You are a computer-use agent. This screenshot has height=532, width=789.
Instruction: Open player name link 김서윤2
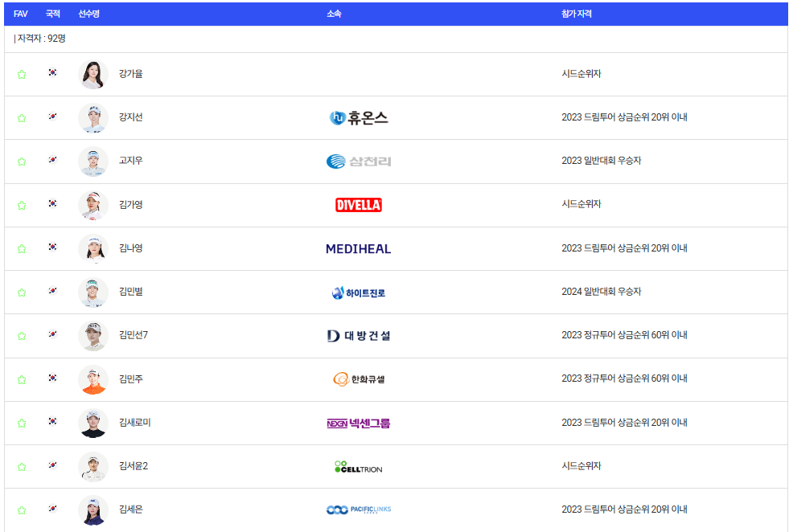(x=134, y=465)
